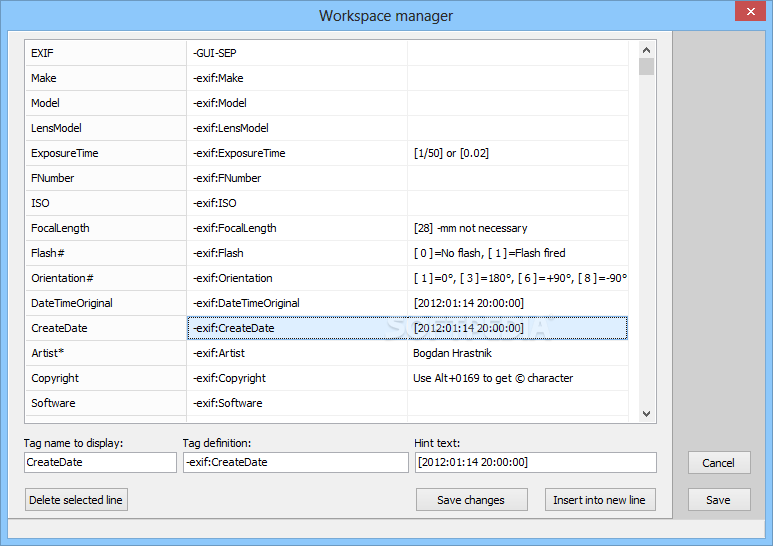The height and width of the screenshot is (546, 773).
Task: Click the Save button
Action: point(719,500)
